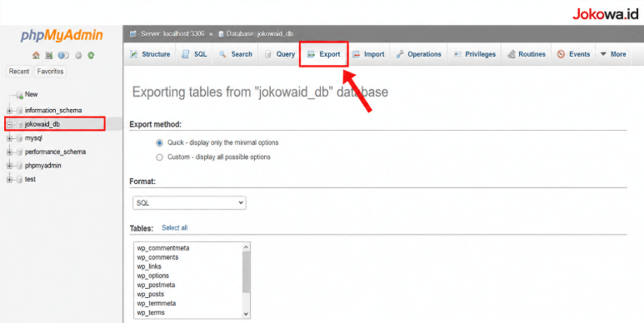
Task: Open the Export tab
Action: point(324,54)
